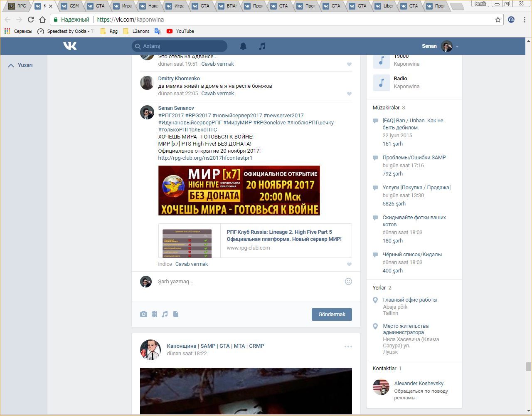Screen dimensions: 532x416
Task: Reply to Dmitry Khomenko via Cavab vermək
Action: [217, 94]
